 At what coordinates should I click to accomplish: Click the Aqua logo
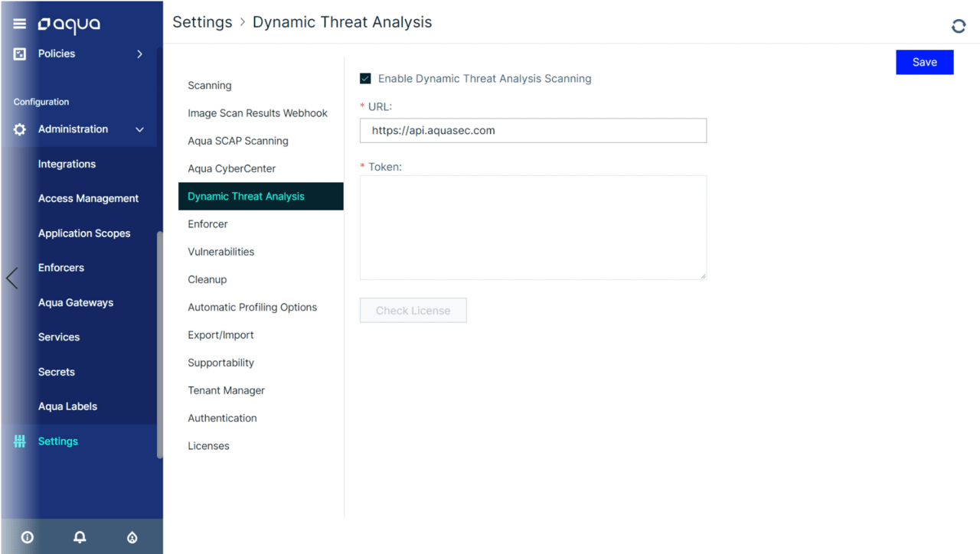coord(69,24)
